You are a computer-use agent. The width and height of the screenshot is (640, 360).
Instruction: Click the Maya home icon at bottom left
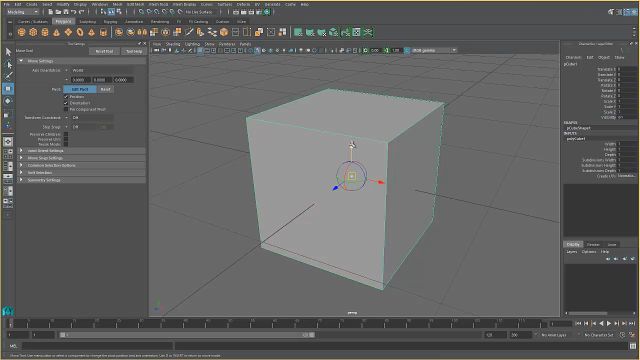8,311
